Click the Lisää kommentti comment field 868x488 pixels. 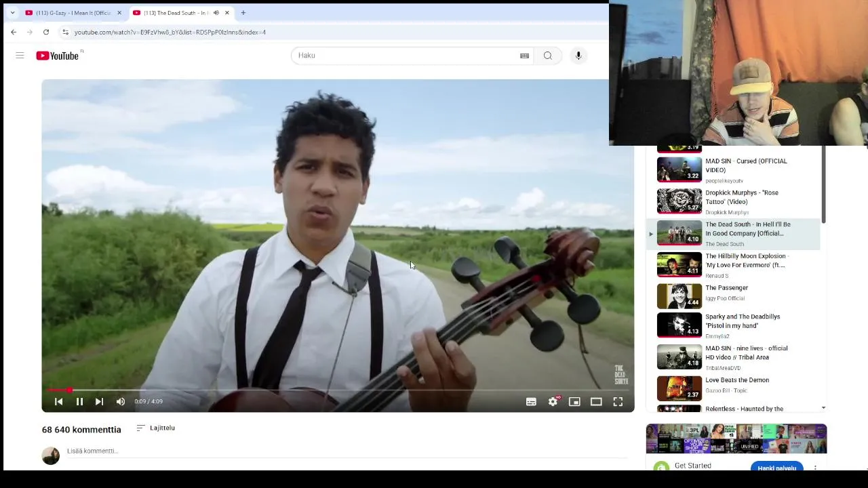click(x=346, y=451)
